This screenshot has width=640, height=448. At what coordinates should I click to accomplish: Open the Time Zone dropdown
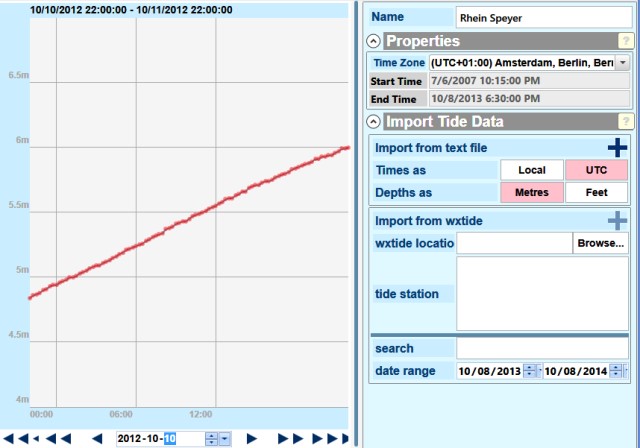[x=623, y=62]
